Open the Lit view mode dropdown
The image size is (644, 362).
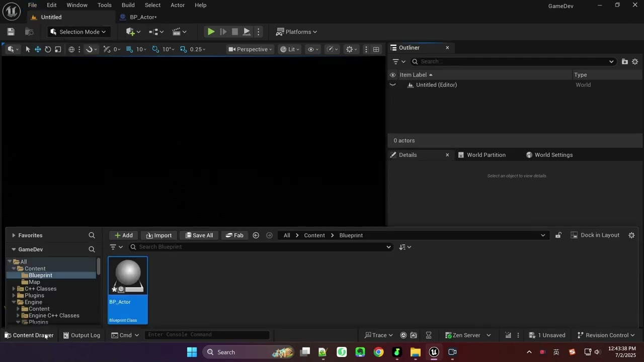point(290,49)
